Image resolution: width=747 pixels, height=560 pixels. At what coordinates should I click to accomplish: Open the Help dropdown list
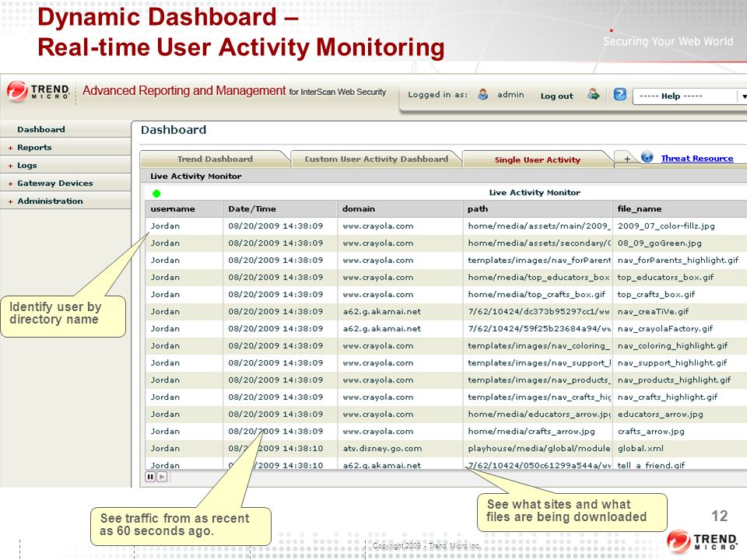pos(690,96)
